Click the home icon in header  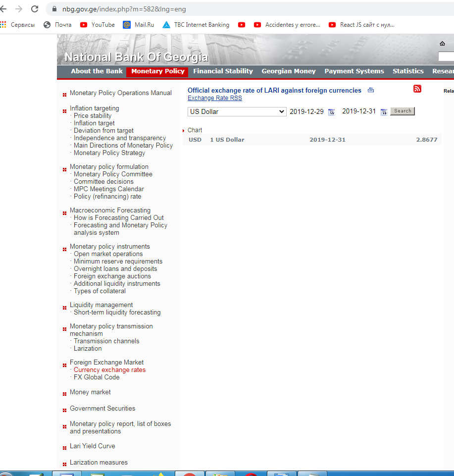442,44
